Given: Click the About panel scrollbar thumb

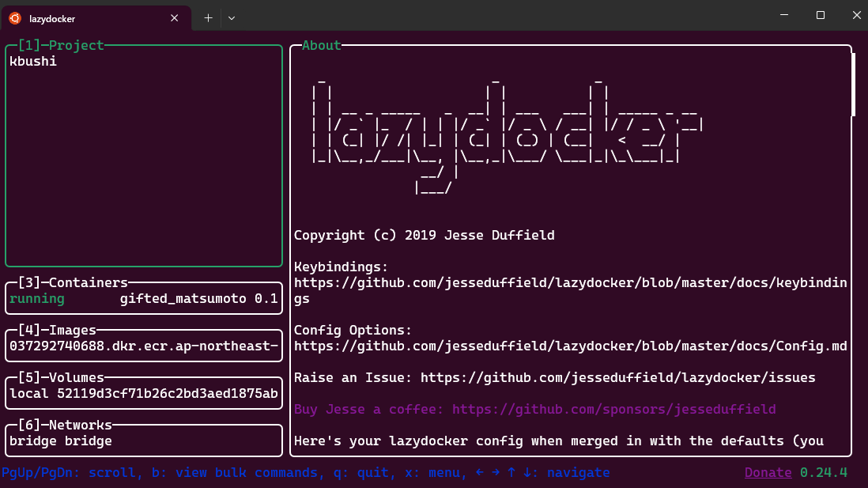Looking at the screenshot, I should pos(853,84).
